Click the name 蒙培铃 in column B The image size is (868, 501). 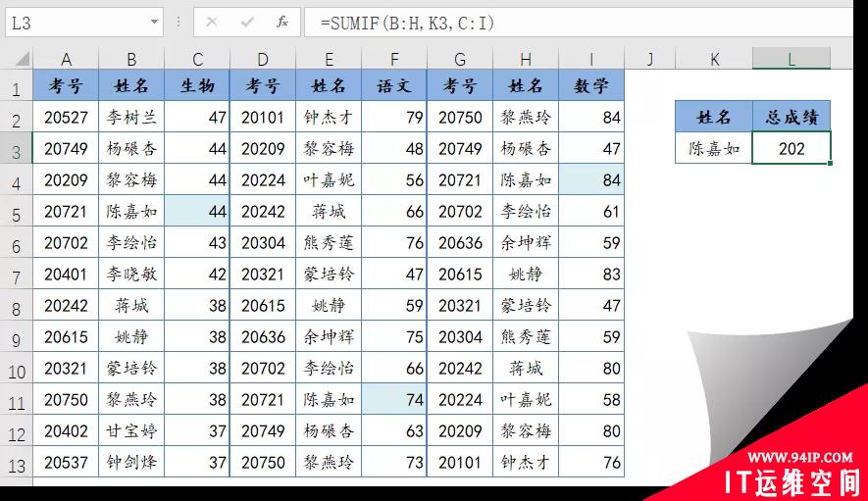tap(131, 368)
